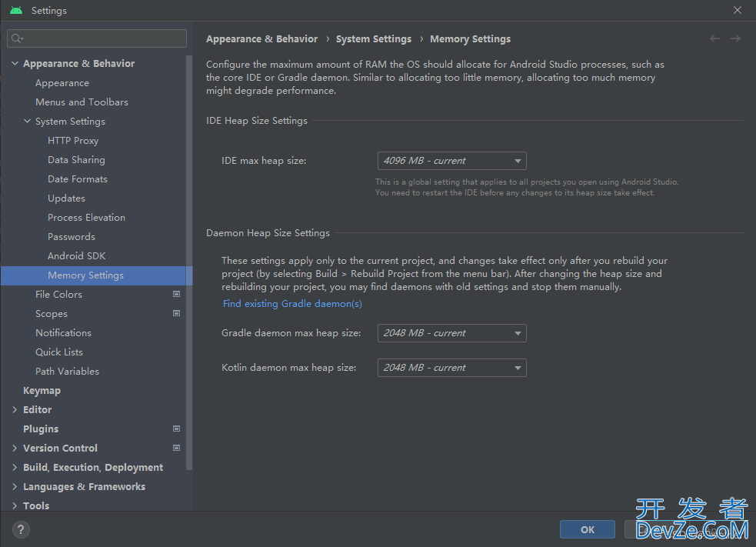Collapse the System Settings subtree

tap(28, 121)
